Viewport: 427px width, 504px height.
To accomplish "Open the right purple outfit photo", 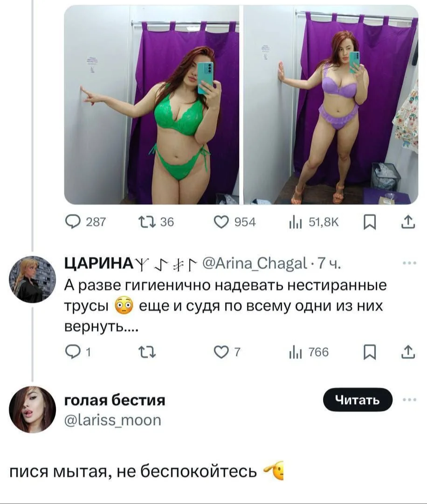I will (331, 105).
